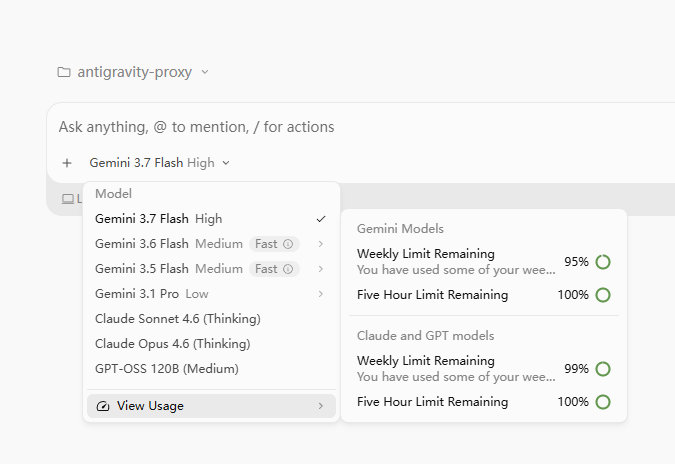Click Gemini's truncated weekly usage description
This screenshot has height=464, width=675.
(x=456, y=270)
